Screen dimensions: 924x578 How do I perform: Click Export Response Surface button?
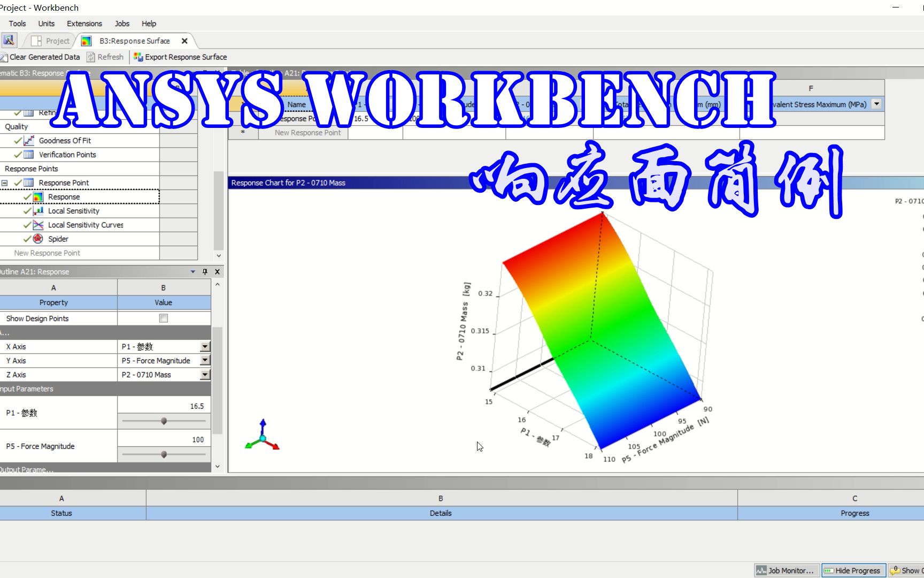pyautogui.click(x=180, y=57)
